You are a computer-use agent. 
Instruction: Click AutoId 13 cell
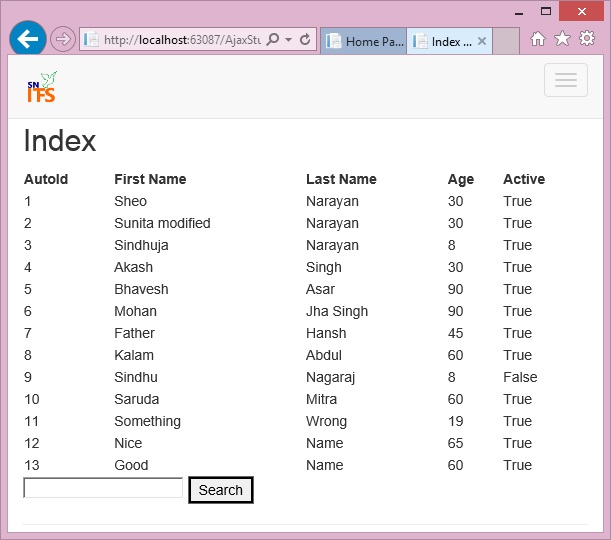[32, 465]
